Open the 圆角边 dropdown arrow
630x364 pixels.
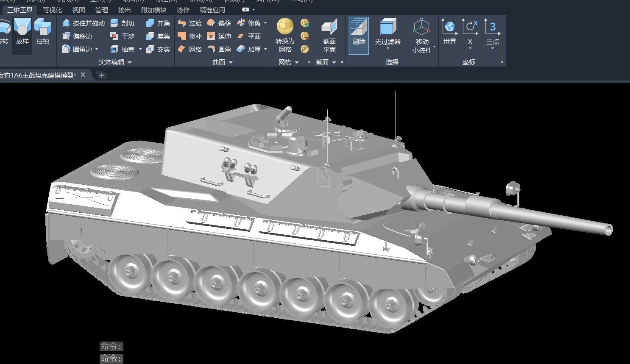click(x=97, y=49)
